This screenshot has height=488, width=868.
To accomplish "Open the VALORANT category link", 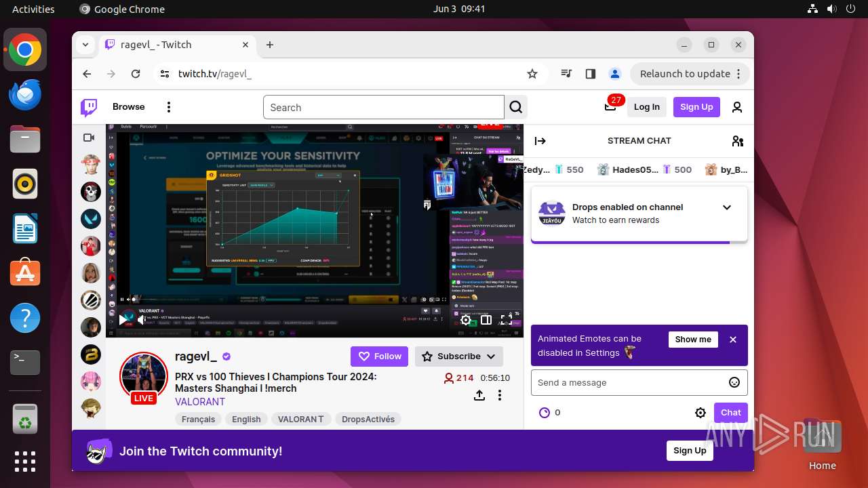I will [x=200, y=402].
